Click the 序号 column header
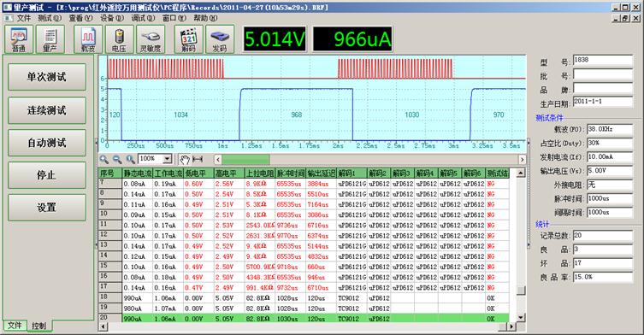The height and width of the screenshot is (335, 644). tap(110, 173)
